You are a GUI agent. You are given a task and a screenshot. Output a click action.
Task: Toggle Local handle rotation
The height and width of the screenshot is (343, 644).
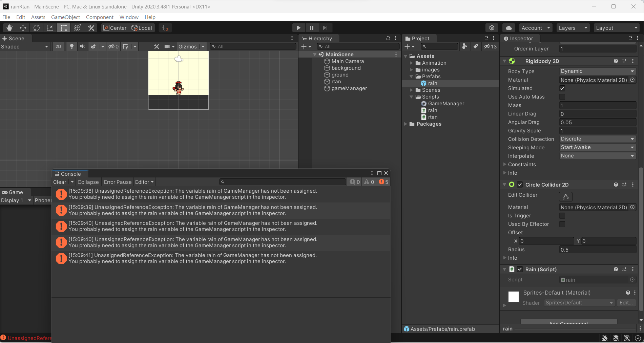[142, 28]
